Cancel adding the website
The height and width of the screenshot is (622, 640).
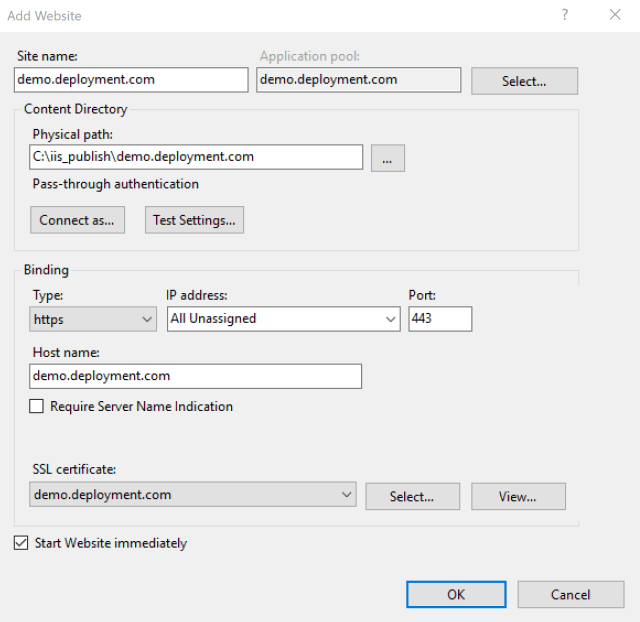pyautogui.click(x=570, y=594)
